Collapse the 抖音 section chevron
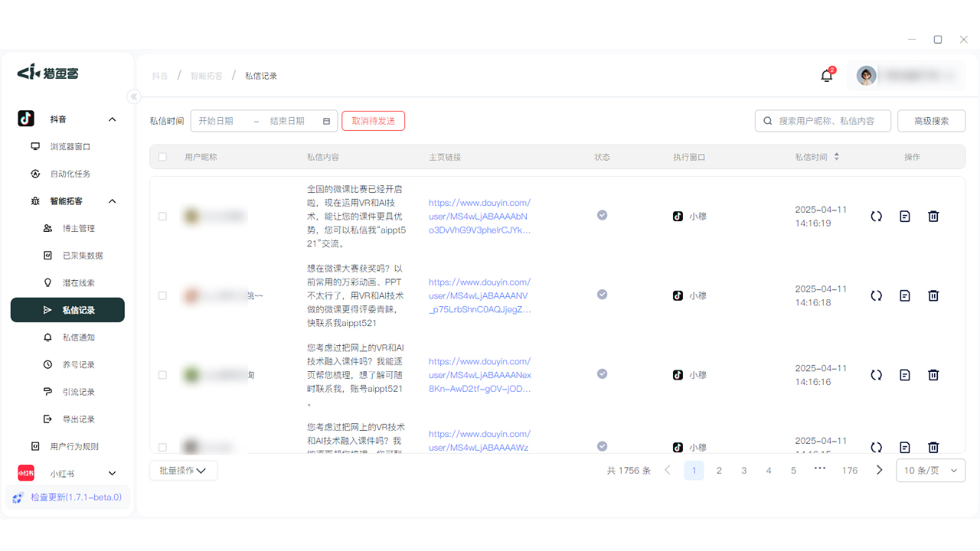980x551 pixels. (x=113, y=119)
